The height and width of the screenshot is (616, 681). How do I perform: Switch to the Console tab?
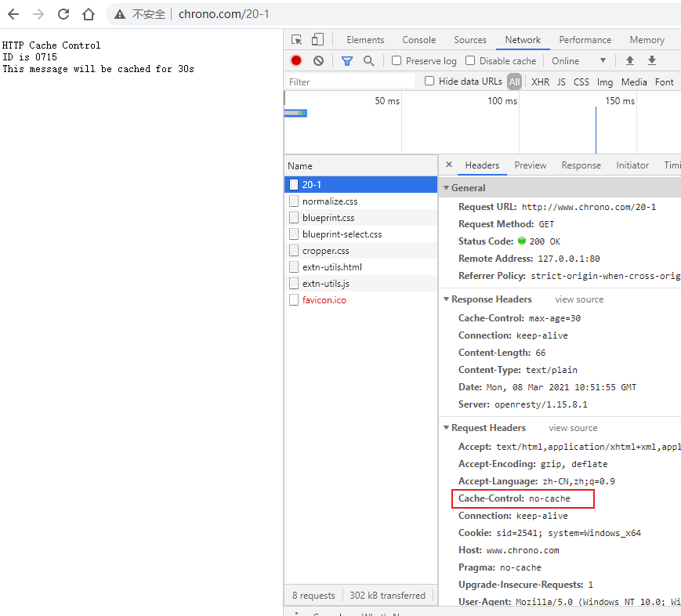coord(418,40)
